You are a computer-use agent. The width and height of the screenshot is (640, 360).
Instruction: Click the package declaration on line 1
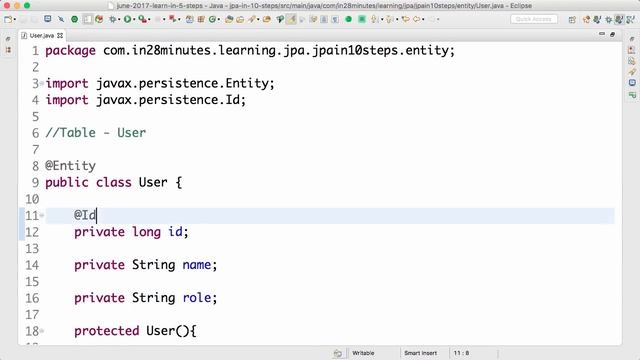[250, 50]
